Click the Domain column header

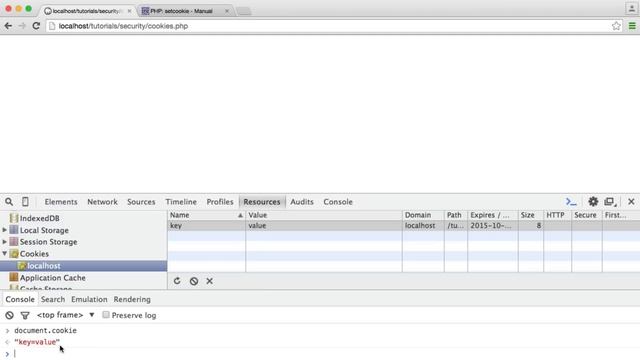(x=423, y=215)
